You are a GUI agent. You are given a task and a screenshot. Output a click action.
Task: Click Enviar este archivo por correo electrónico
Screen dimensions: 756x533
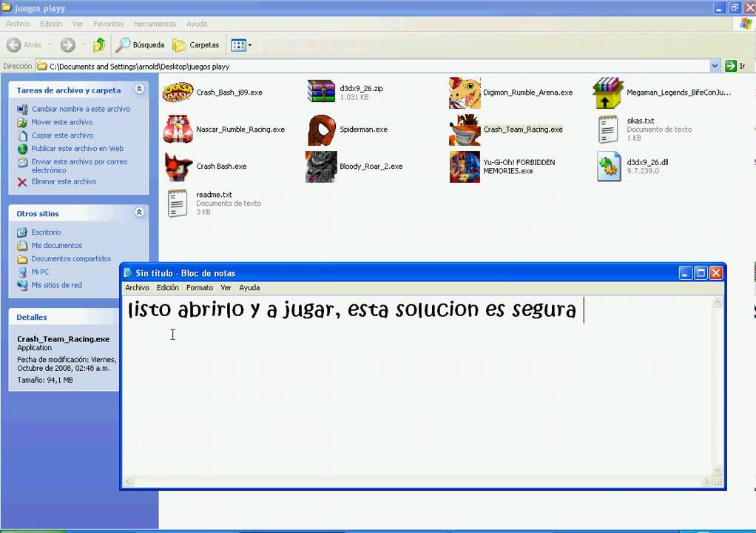tap(79, 166)
